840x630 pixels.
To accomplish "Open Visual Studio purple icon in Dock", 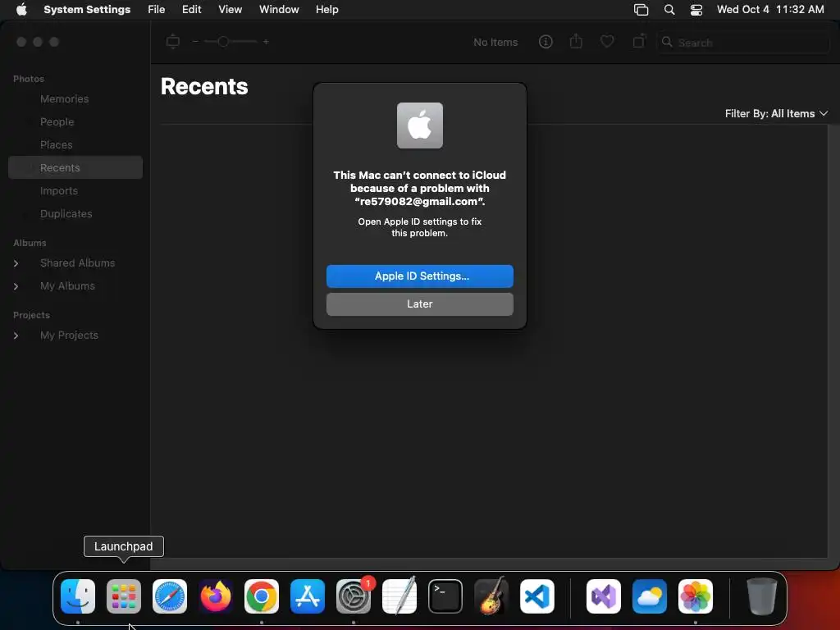I will point(604,596).
